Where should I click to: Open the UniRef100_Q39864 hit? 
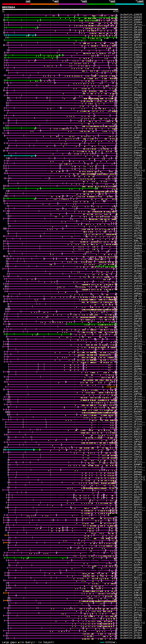coord(131,22)
